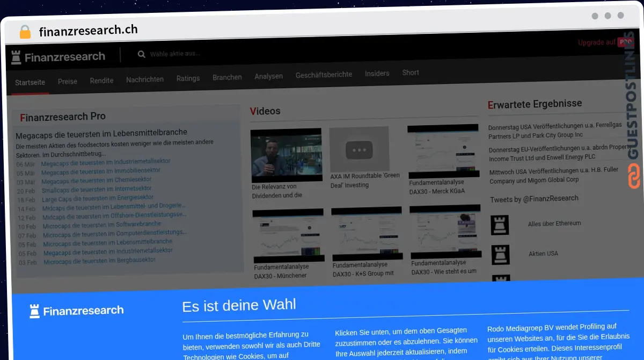
Task: Open the Merck KGaA Fundamentalanalyse thumbnail
Action: 443,151
